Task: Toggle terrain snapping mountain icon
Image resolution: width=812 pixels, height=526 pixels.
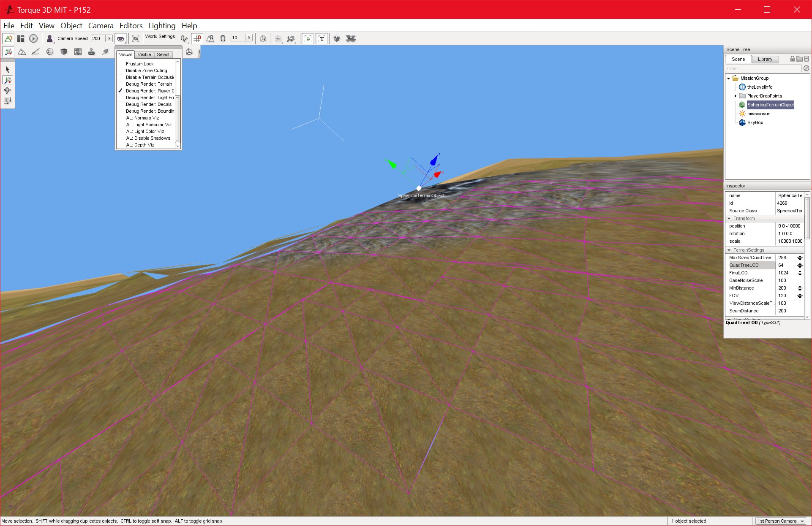Action: coord(210,38)
